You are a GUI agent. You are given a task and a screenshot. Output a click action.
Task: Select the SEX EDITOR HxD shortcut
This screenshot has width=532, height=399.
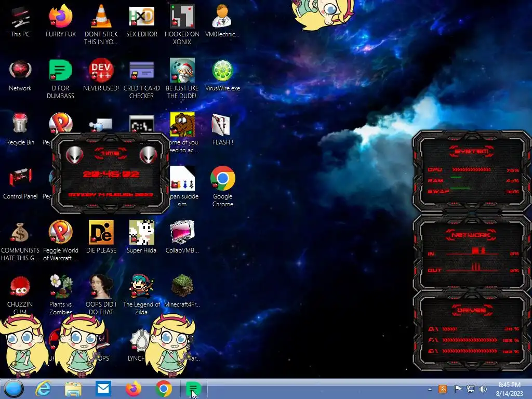pyautogui.click(x=141, y=16)
